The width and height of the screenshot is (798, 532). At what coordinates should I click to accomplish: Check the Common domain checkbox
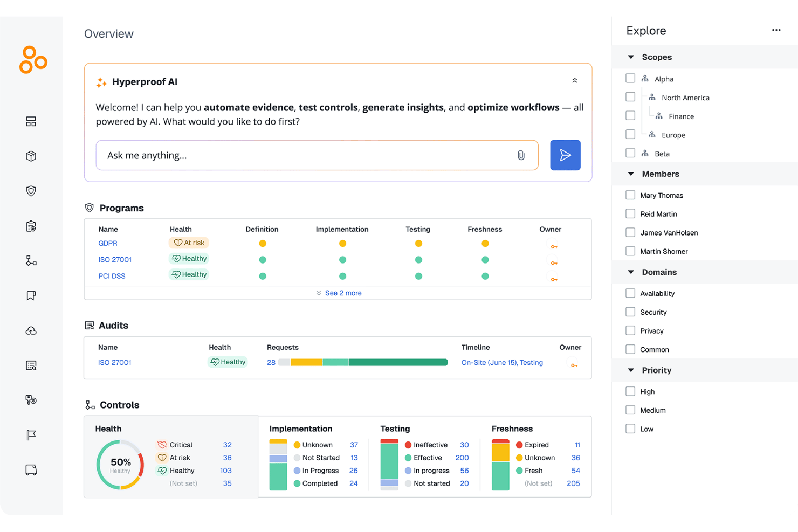click(630, 349)
